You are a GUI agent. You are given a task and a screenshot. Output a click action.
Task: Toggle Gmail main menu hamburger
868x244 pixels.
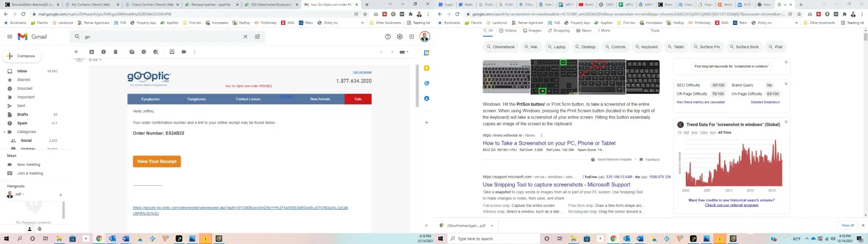(x=10, y=37)
